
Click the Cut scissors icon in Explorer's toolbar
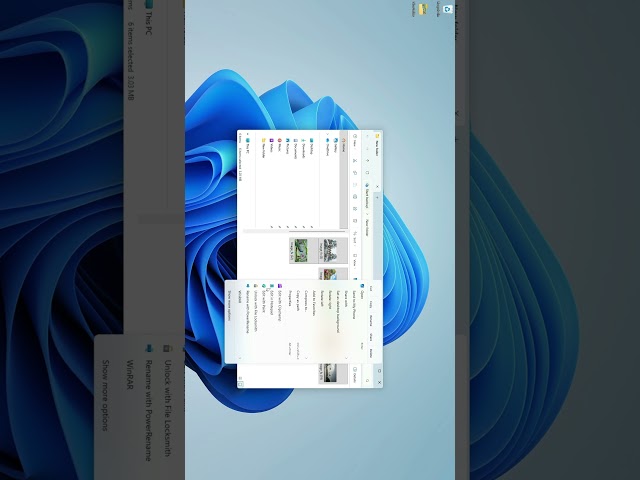click(x=355, y=161)
